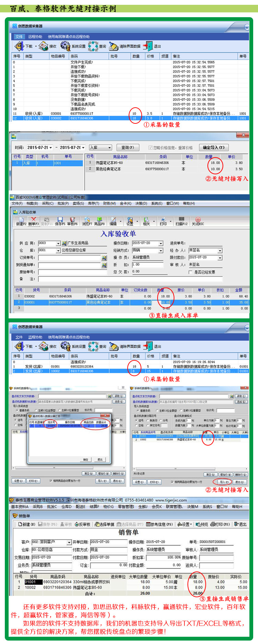Click 保存F5 floppy disk icon

(x=60, y=219)
